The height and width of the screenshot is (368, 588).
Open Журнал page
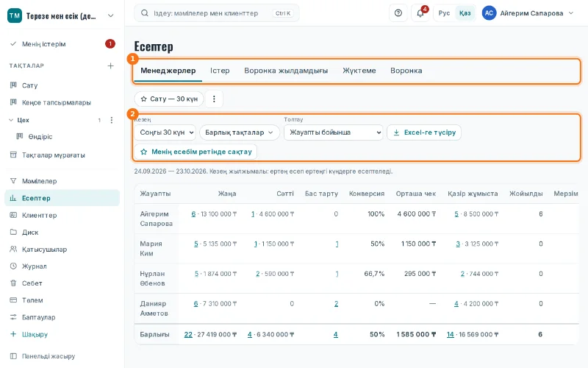click(x=62, y=266)
